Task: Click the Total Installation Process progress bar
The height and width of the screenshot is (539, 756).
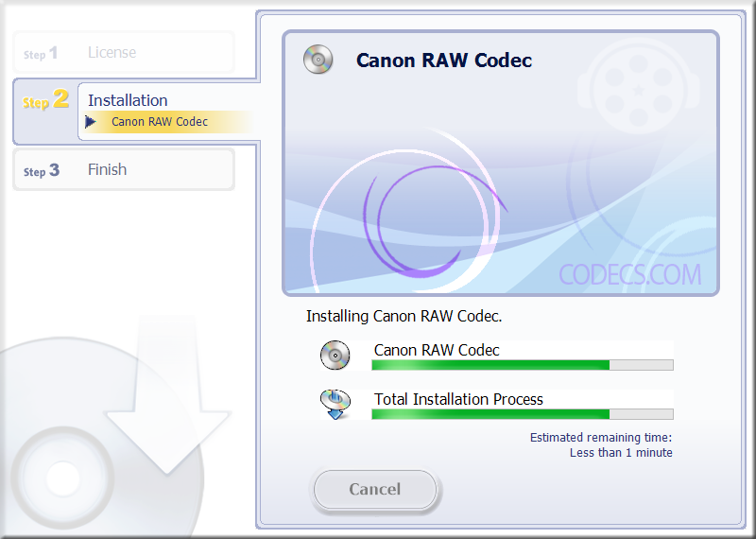Action: tap(523, 414)
